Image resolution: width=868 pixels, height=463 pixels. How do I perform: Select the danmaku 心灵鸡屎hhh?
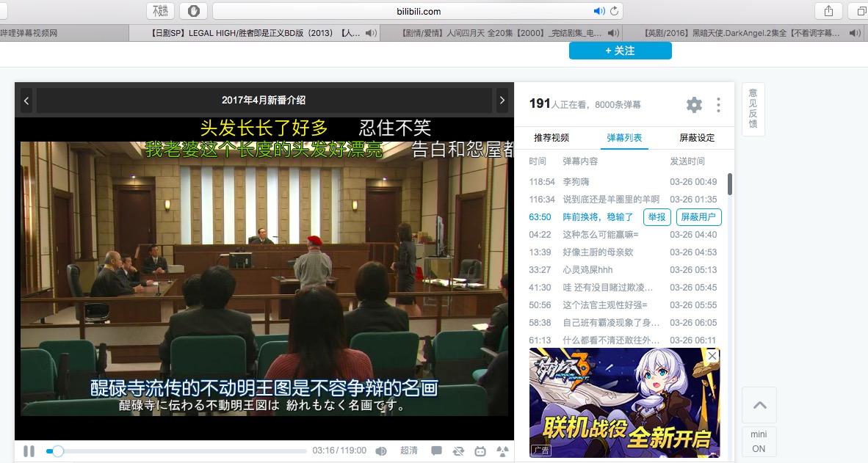click(624, 270)
